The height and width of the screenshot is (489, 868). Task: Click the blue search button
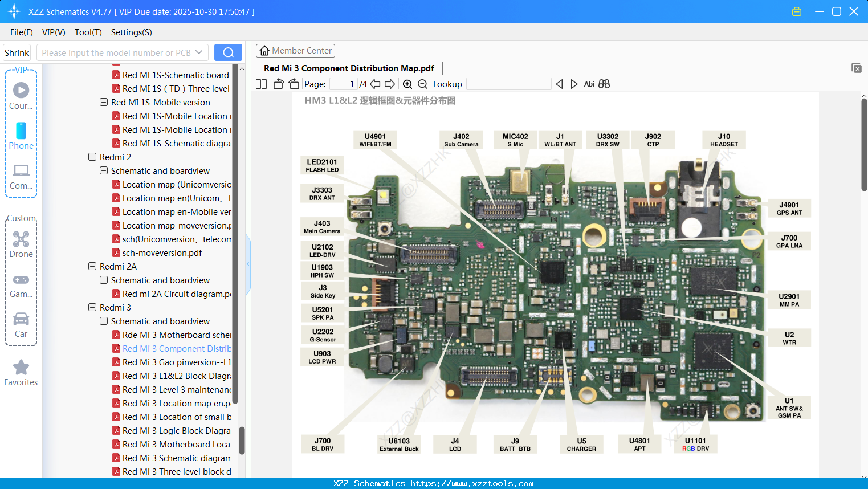coord(228,52)
